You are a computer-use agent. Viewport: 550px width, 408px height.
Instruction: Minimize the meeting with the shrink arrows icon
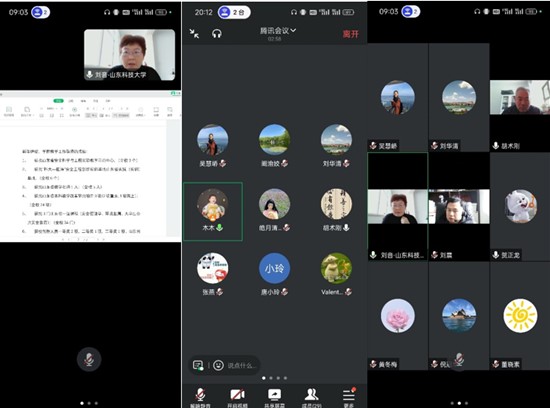194,34
